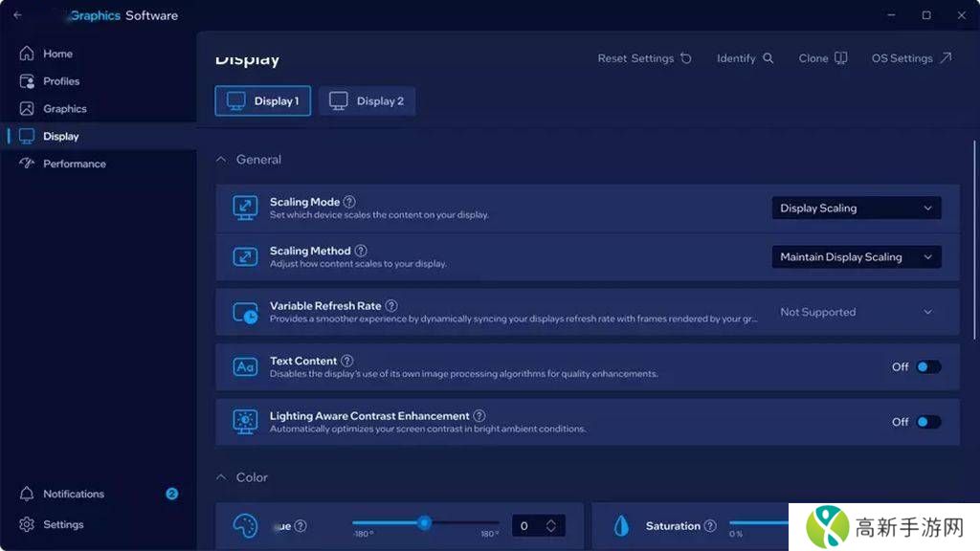Turn on Lighting Aware Contrast Enhancement
Viewport: 980px width, 551px height.
[927, 422]
